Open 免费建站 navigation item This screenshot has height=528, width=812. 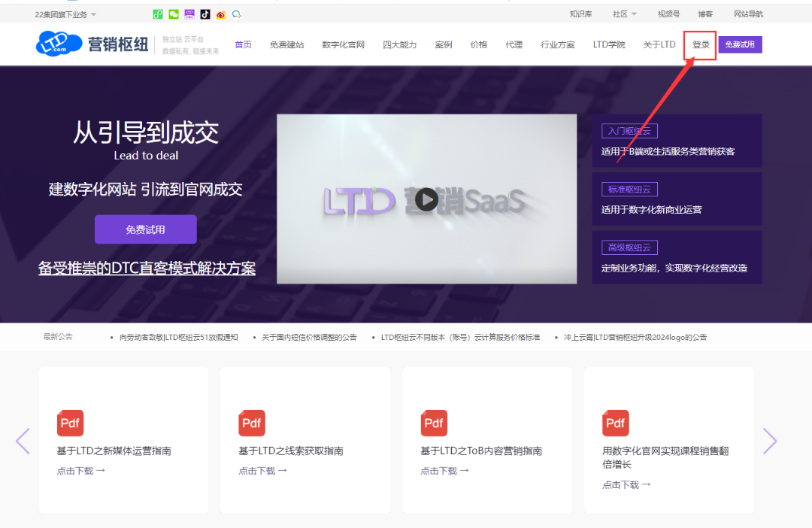[x=287, y=44]
